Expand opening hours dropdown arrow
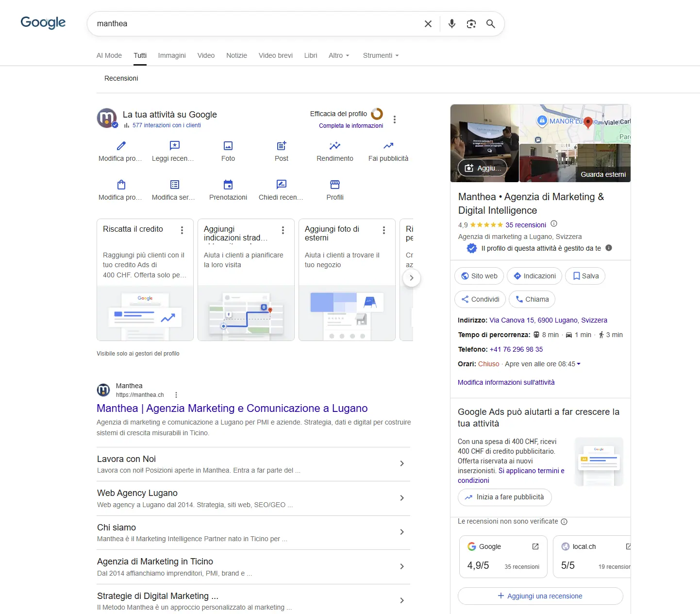Viewport: 700px width, 614px height. [x=579, y=364]
